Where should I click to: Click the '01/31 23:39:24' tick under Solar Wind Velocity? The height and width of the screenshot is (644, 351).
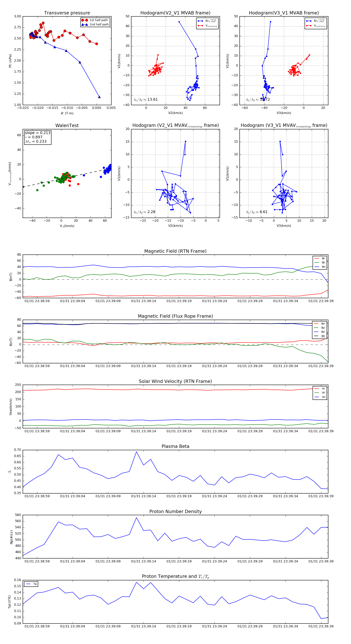pyautogui.click(x=214, y=431)
